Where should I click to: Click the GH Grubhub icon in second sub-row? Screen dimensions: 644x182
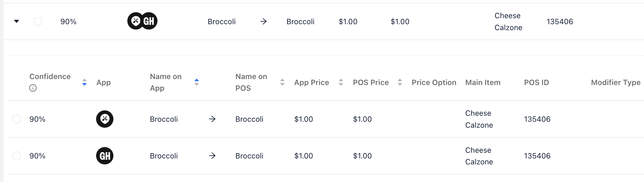point(105,156)
